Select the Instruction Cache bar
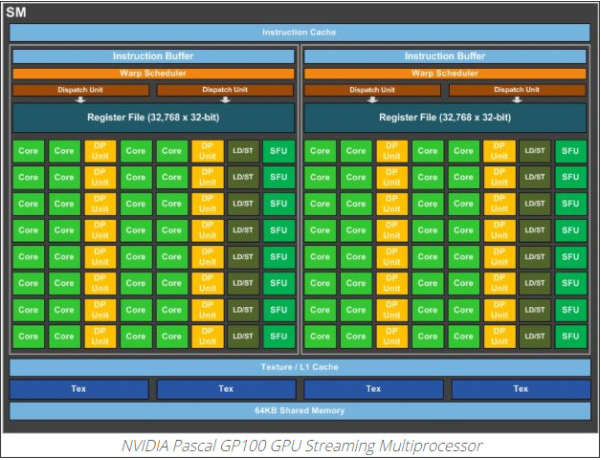Screen dimensions: 601x460 pyautogui.click(x=299, y=33)
